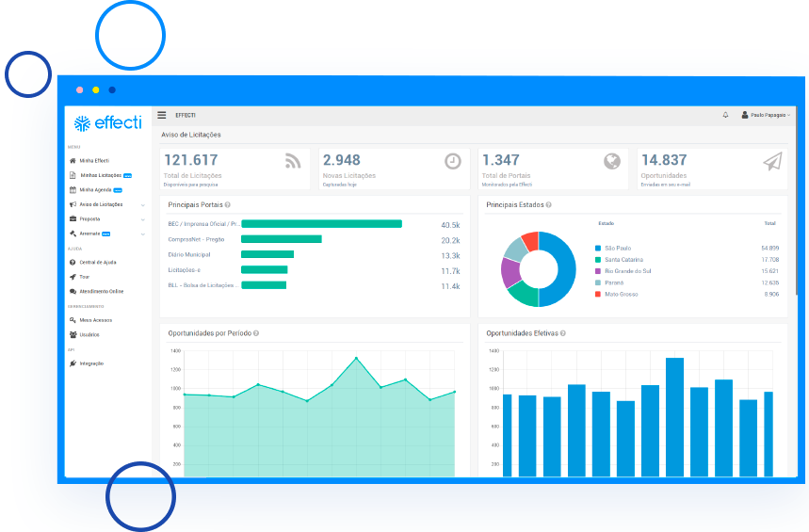The width and height of the screenshot is (809, 532).
Task: Open Central de Ajuda link
Action: coord(99,262)
